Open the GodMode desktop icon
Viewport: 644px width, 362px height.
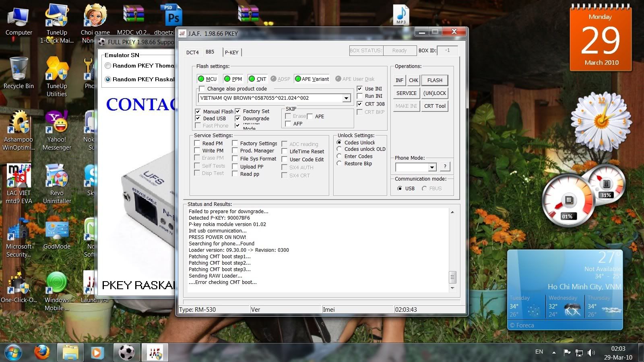point(57,234)
